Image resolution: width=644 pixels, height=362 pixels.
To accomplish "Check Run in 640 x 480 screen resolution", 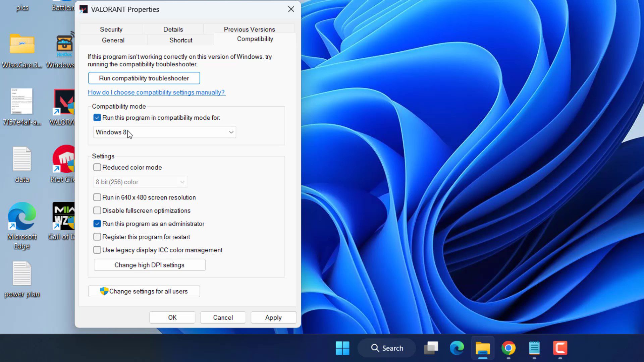I will tap(97, 197).
